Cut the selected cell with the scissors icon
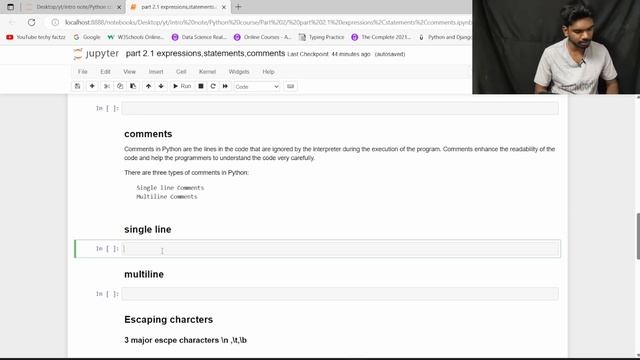This screenshot has width=640, height=360. click(107, 87)
